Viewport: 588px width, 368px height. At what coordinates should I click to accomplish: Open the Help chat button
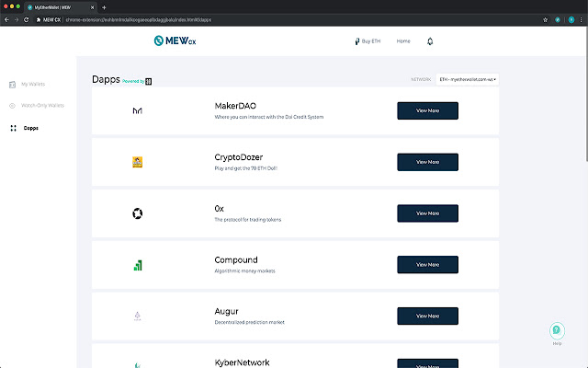558,330
